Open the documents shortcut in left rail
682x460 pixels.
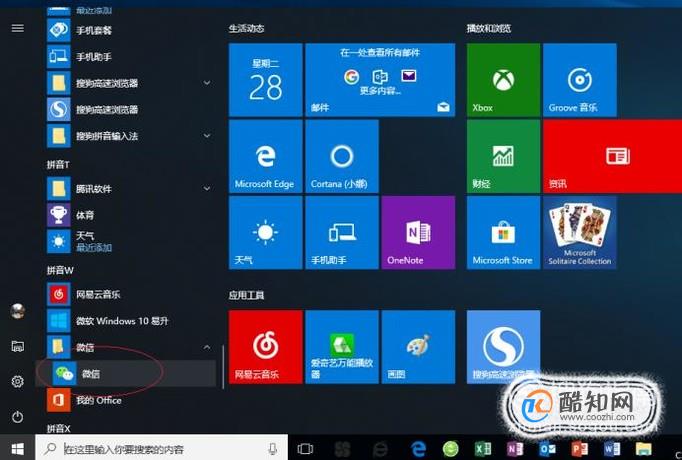coord(17,347)
